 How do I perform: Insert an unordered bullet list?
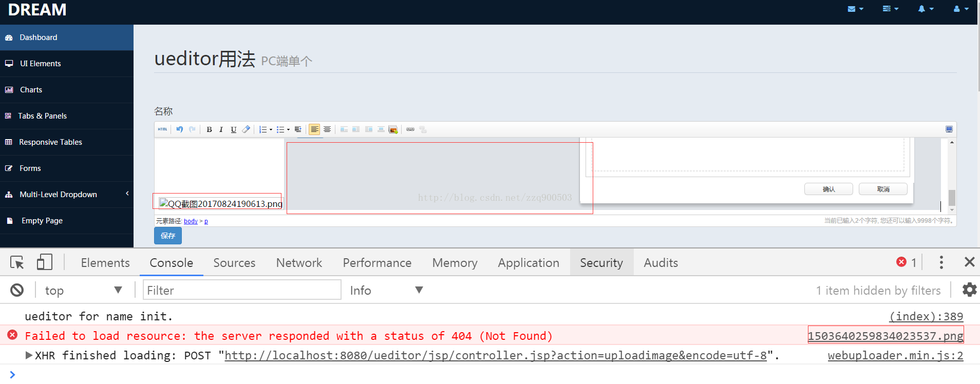pos(280,129)
